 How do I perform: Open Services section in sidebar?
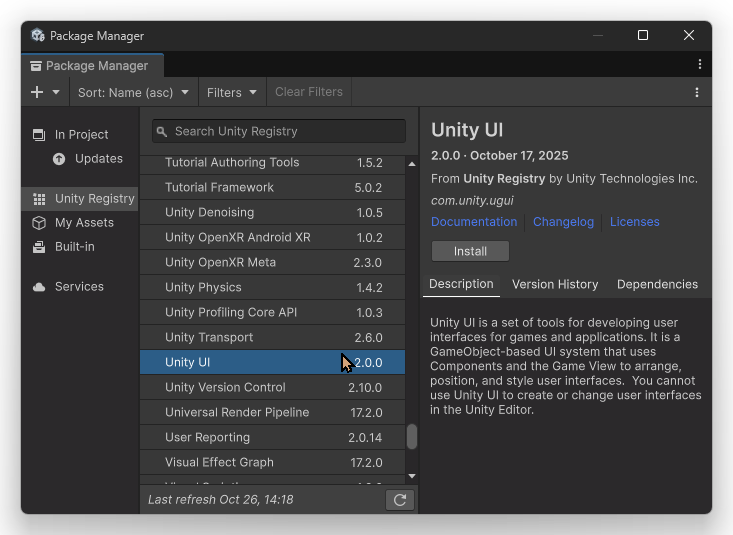[79, 286]
